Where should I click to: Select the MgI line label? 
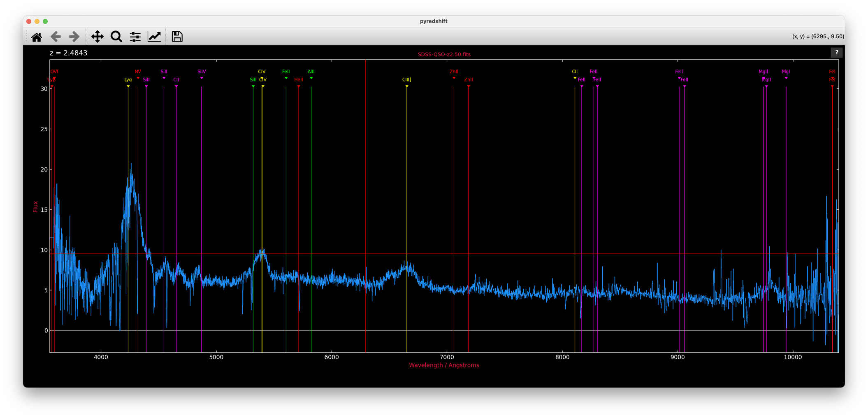coord(786,72)
